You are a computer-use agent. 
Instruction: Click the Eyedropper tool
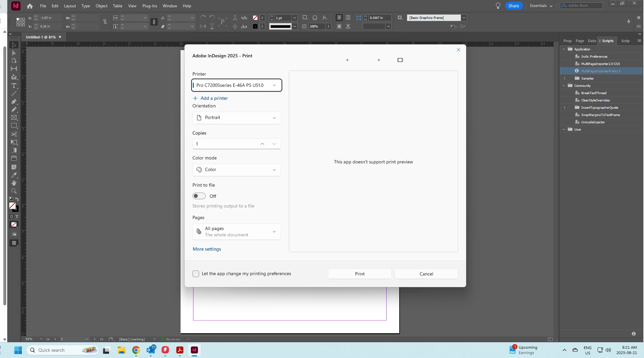[14, 175]
